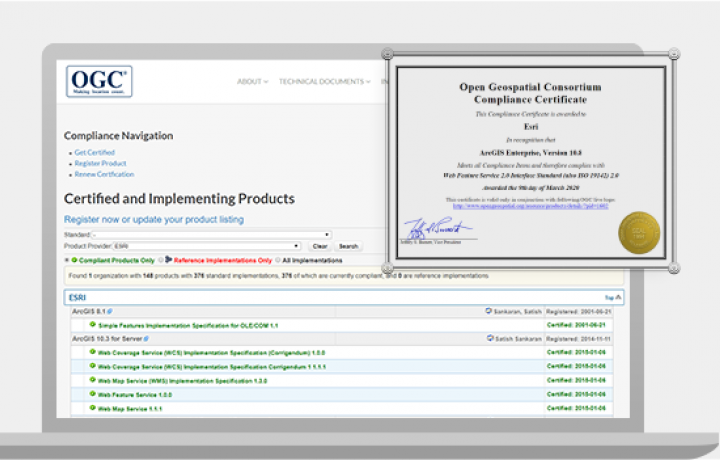Select Reference Implementations Only radio button
The width and height of the screenshot is (720, 460).
[x=159, y=260]
